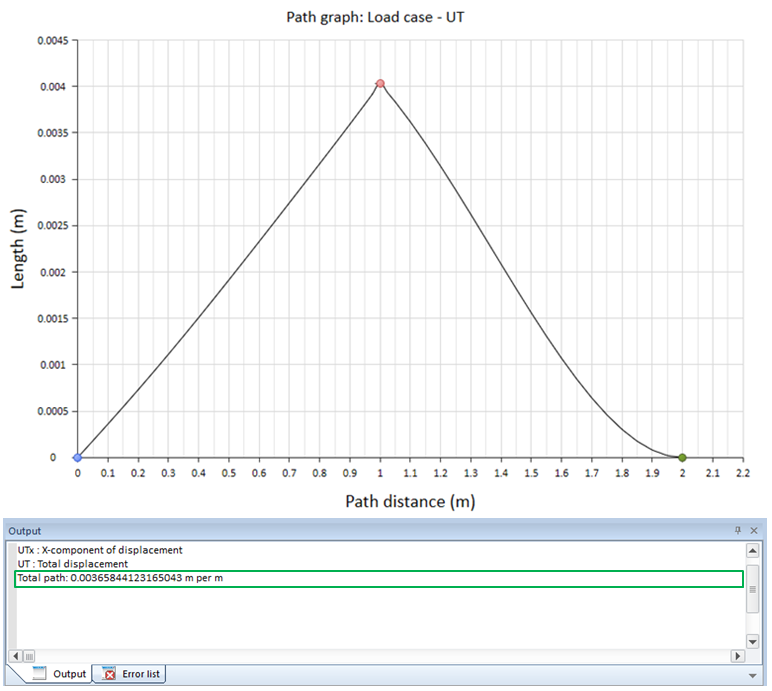The image size is (772, 691).
Task: Click the red X icon on Error list tab
Action: [109, 674]
